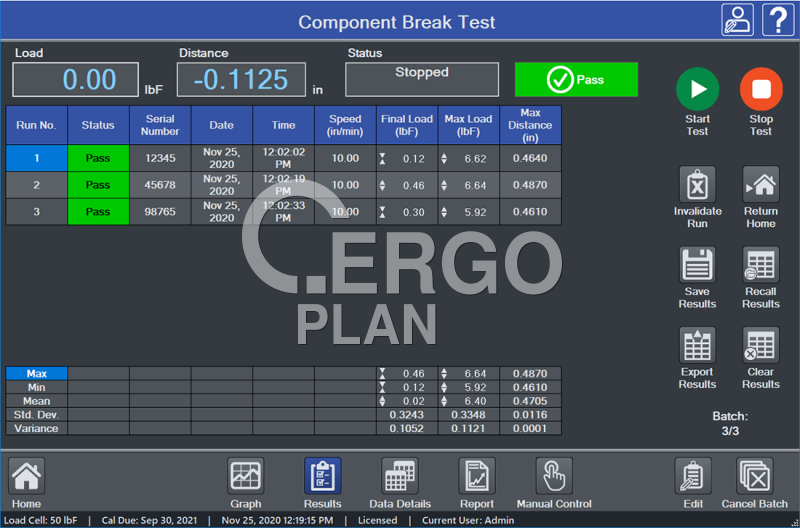Viewport: 800px width, 528px height.
Task: Open the Graph view
Action: click(245, 476)
